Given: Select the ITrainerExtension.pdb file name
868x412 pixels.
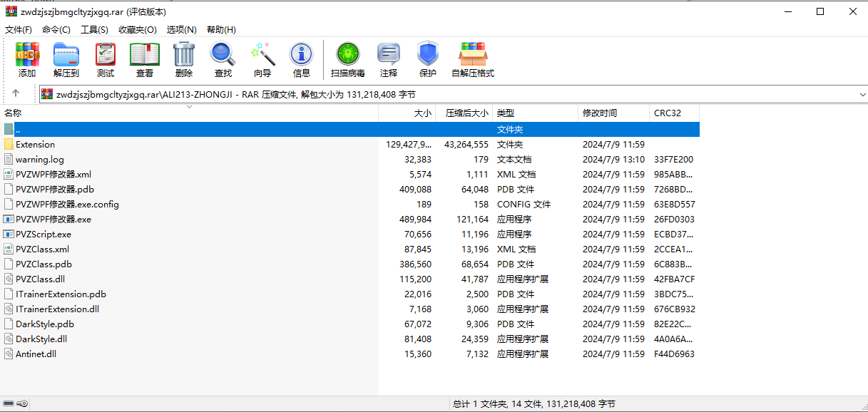Looking at the screenshot, I should 61,294.
